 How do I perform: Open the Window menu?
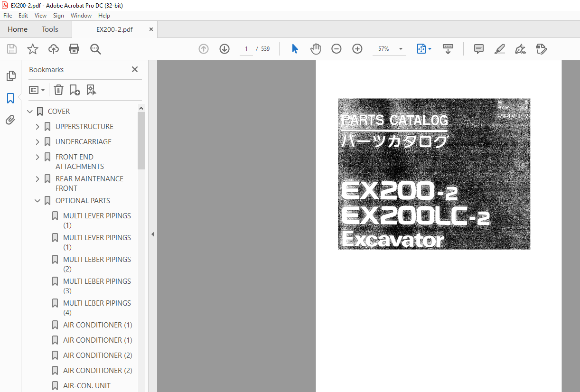pyautogui.click(x=81, y=16)
